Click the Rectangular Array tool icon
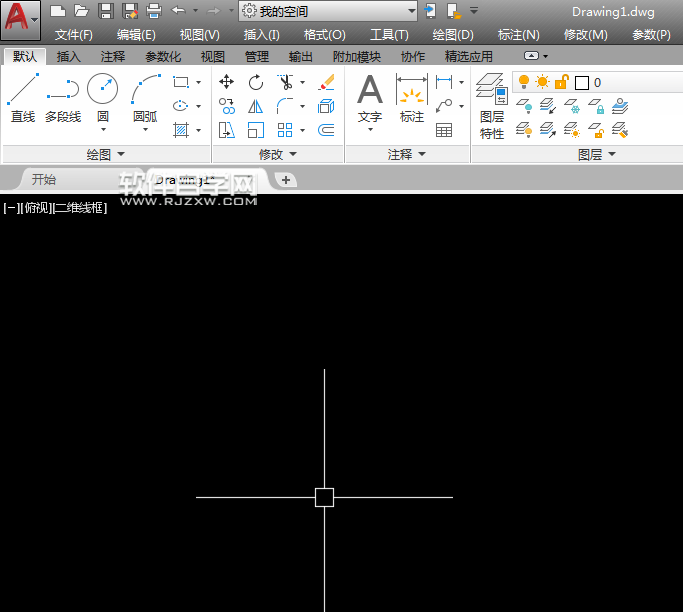 [x=285, y=130]
